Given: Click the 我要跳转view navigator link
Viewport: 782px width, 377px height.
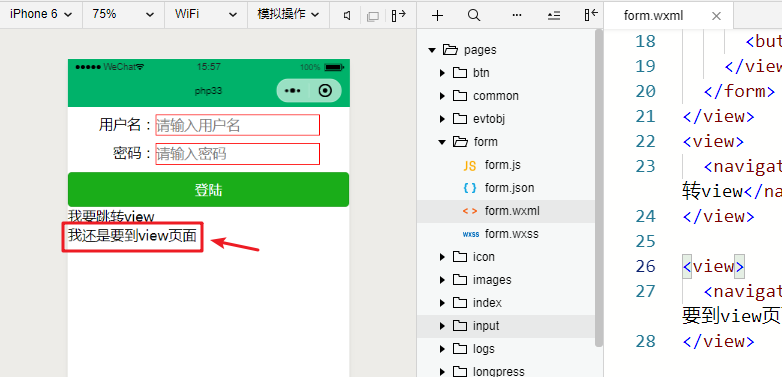Looking at the screenshot, I should point(111,216).
